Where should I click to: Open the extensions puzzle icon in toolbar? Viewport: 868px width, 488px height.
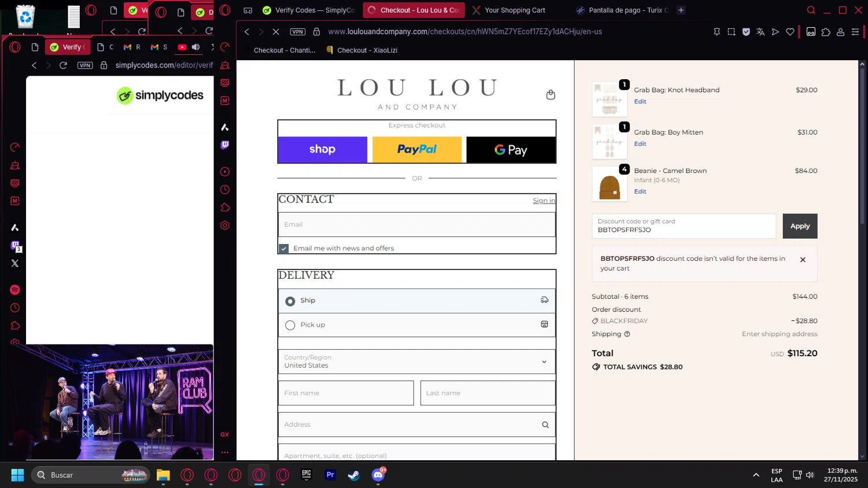826,32
